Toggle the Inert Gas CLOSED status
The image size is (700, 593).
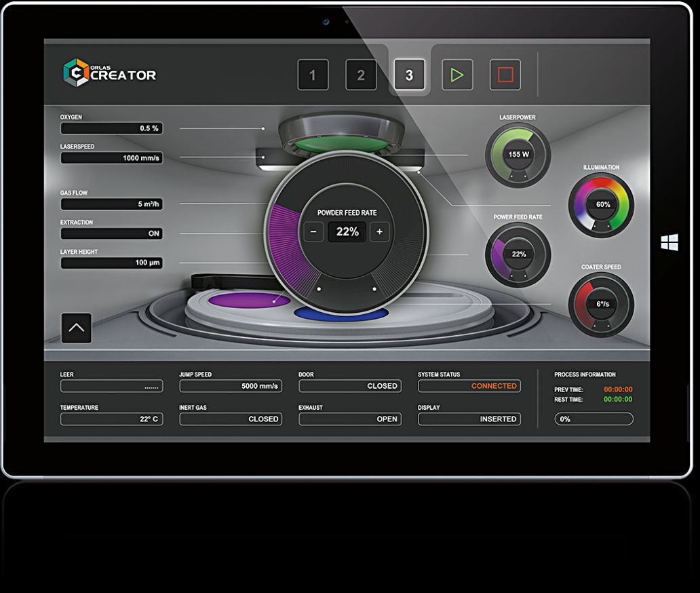[231, 419]
